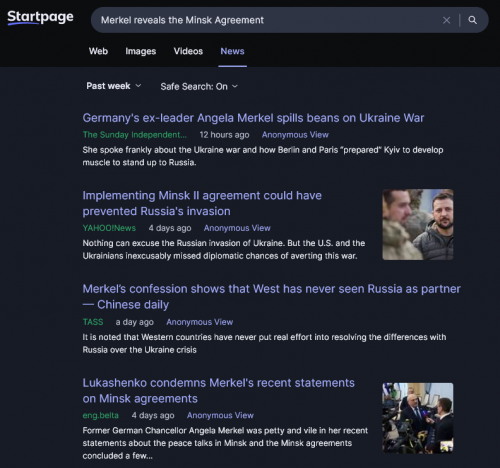Viewport: 500px width, 468px height.
Task: Clear the search query with X icon
Action: click(x=446, y=20)
